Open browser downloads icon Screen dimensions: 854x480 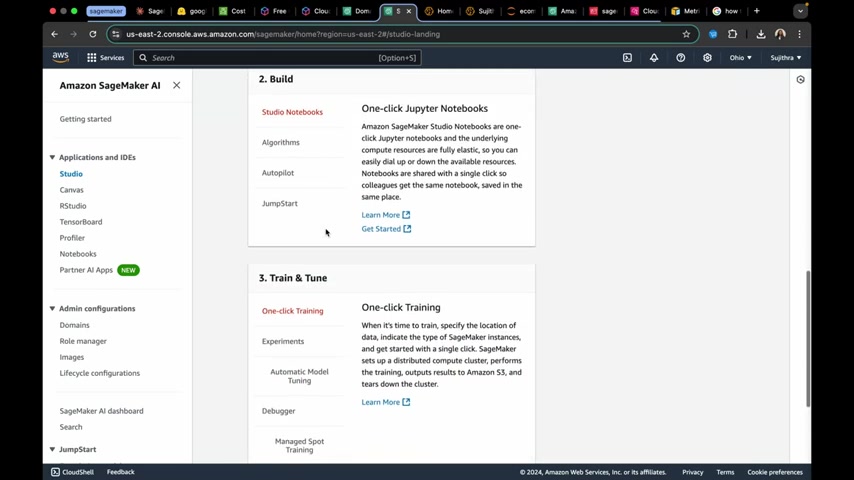(761, 34)
